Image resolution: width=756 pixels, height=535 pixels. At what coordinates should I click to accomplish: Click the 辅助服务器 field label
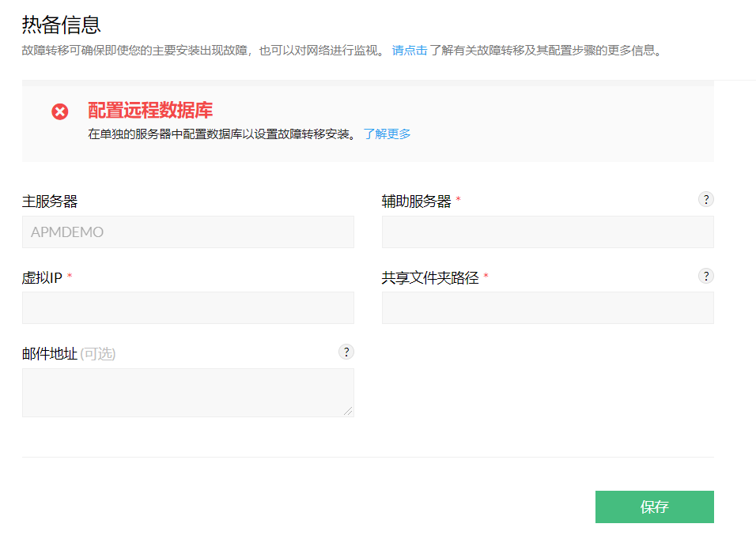click(416, 202)
